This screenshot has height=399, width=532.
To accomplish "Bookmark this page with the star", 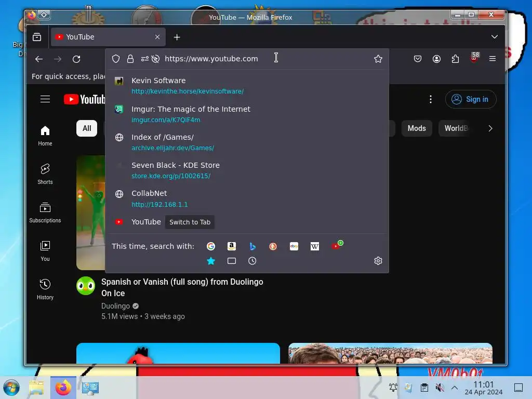I will click(378, 59).
